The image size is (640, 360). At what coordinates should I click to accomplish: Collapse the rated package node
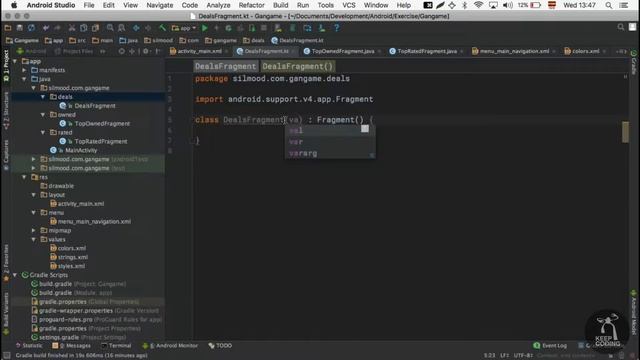point(43,133)
